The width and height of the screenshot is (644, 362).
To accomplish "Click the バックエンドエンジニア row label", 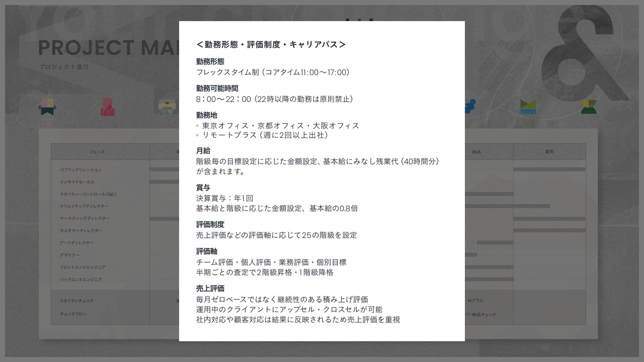I will coord(80,280).
